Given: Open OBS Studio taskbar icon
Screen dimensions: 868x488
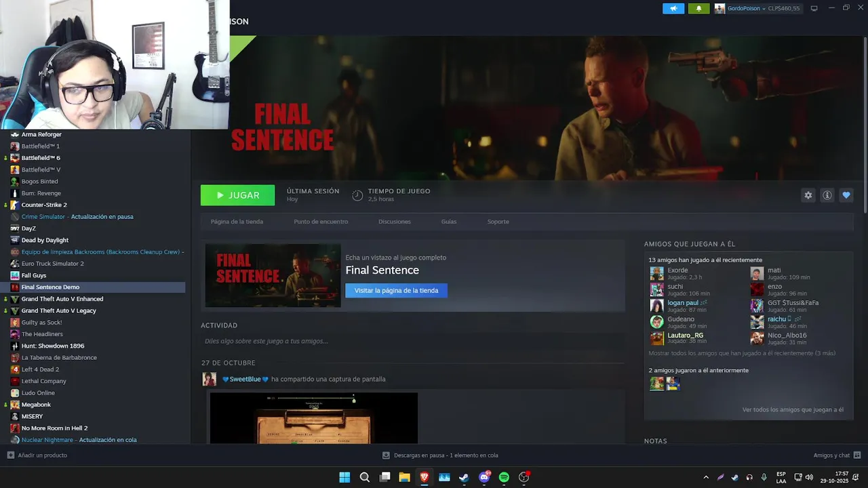Looking at the screenshot, I should [524, 477].
